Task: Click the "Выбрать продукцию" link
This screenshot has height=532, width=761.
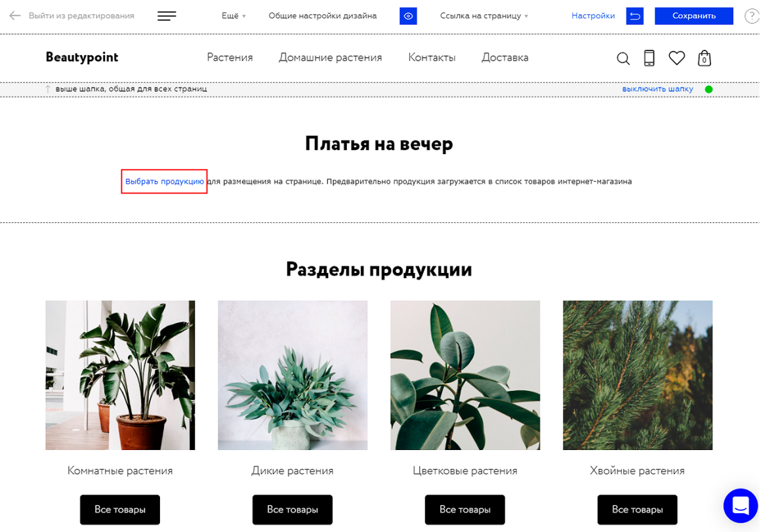Action: (165, 182)
